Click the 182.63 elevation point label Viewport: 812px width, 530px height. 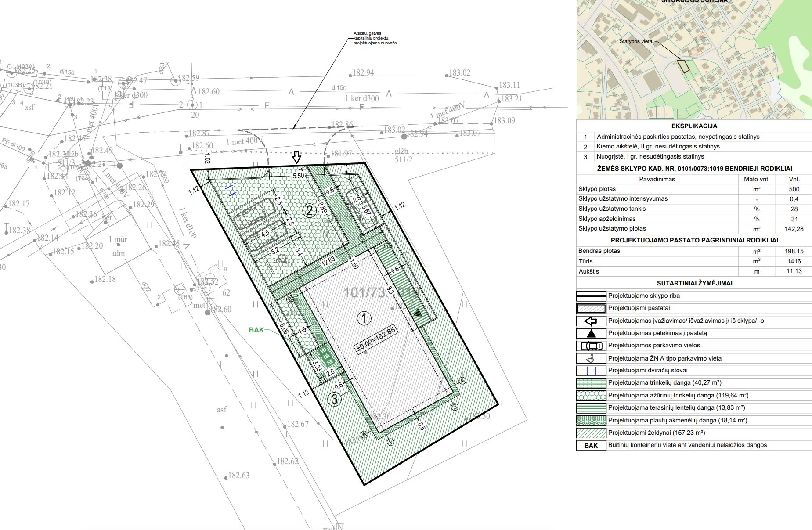238,476
